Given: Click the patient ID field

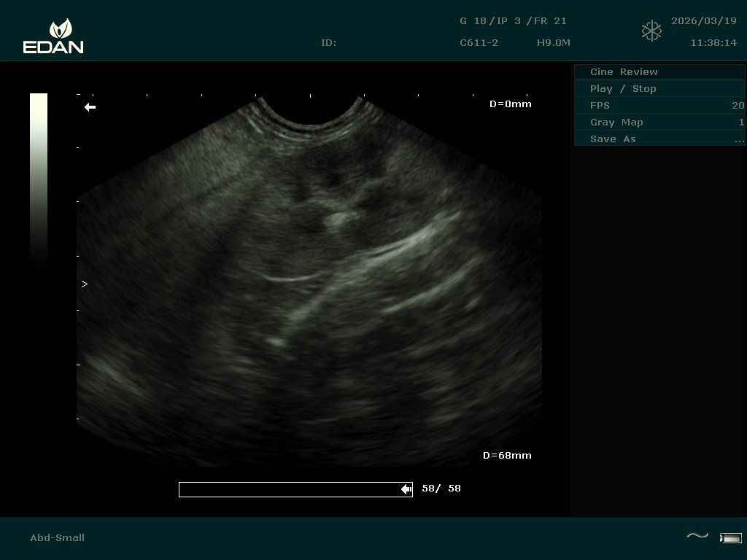Looking at the screenshot, I should coord(328,42).
